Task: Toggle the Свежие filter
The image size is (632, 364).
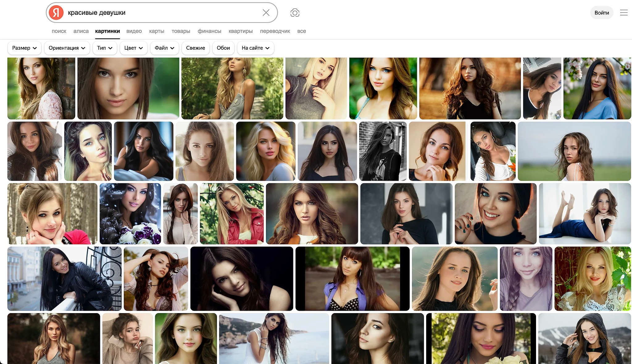Action: pyautogui.click(x=195, y=48)
